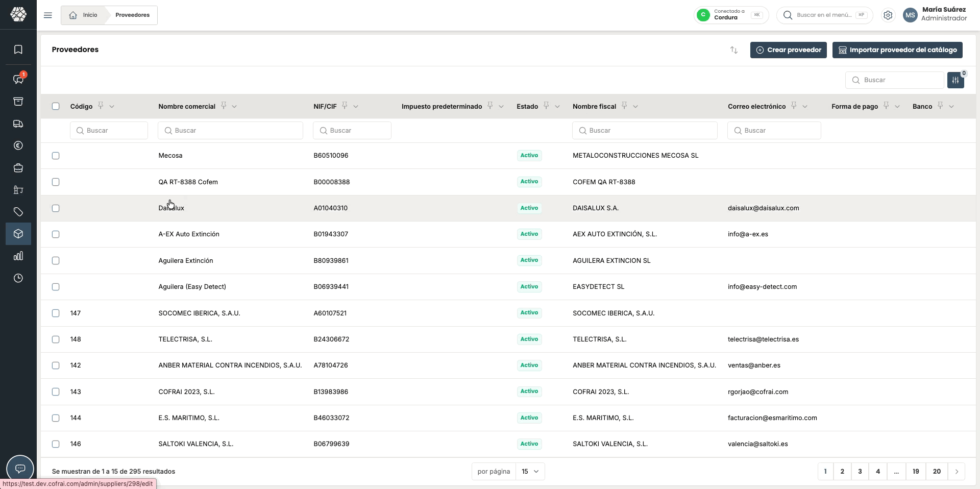Open the per-page results dropdown showing 15
The height and width of the screenshot is (489, 980).
pyautogui.click(x=530, y=472)
